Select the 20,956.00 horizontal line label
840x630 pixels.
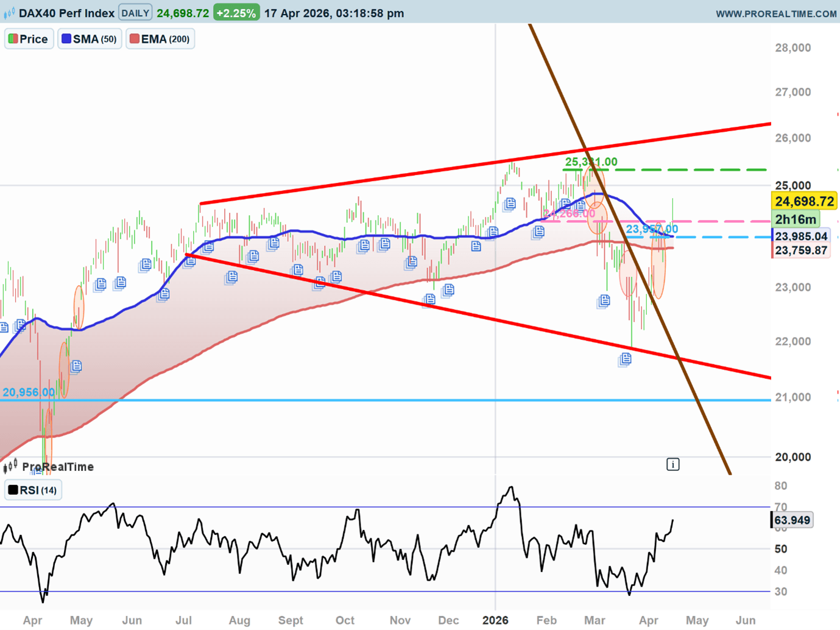(x=28, y=392)
